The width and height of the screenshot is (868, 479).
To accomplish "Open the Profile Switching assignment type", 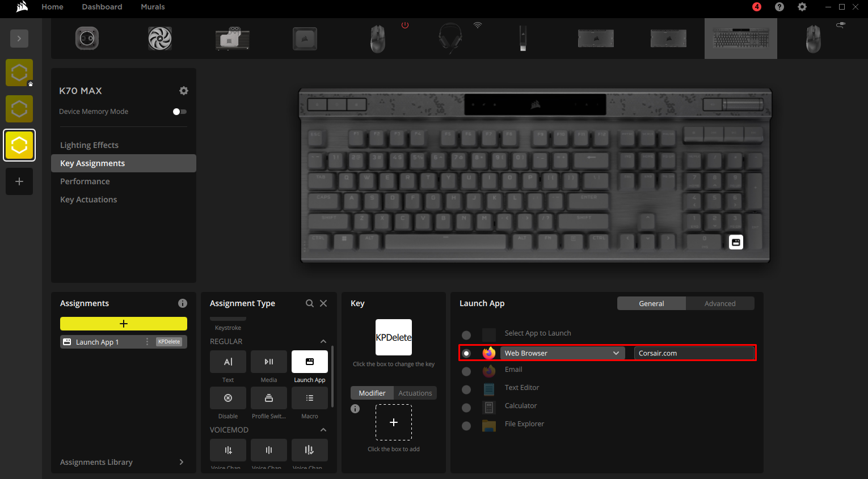I will pyautogui.click(x=268, y=398).
